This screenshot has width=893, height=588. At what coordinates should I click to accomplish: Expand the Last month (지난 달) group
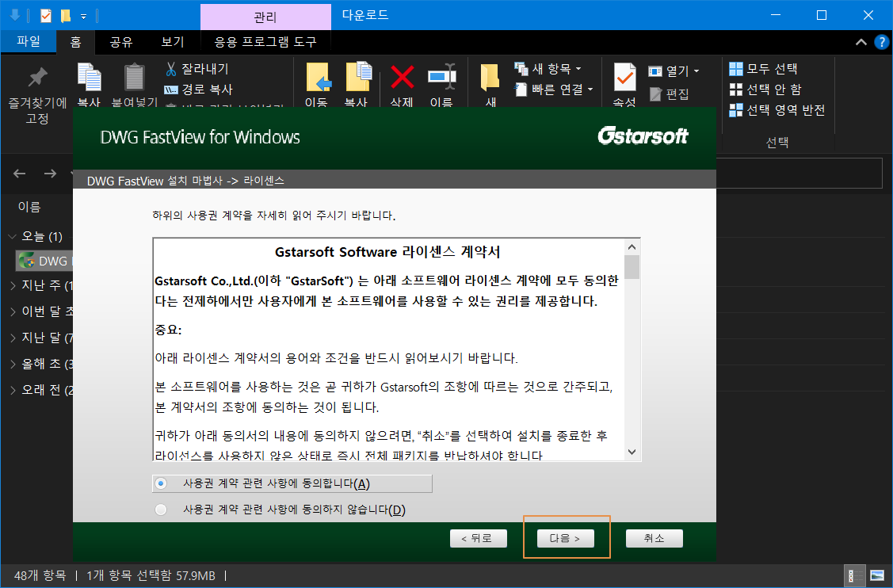(x=13, y=338)
